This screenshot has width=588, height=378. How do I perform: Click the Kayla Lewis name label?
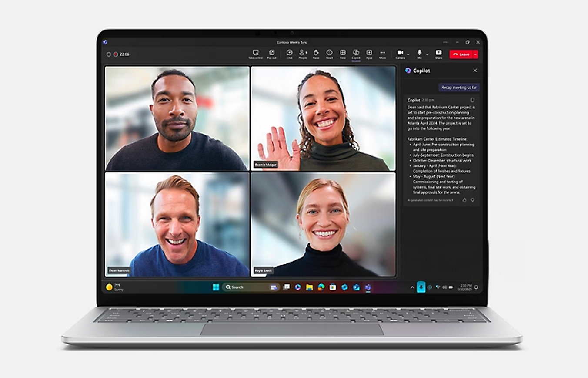264,270
